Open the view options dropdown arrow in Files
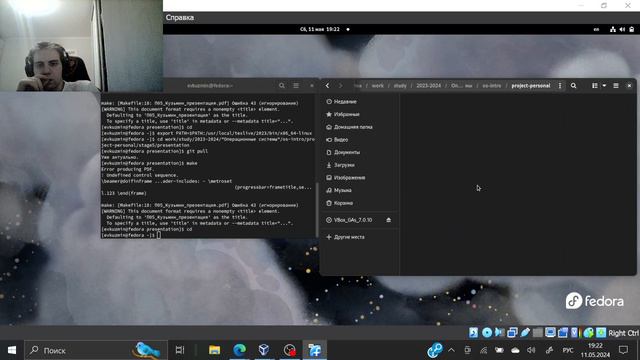The image size is (640, 360). click(x=604, y=86)
